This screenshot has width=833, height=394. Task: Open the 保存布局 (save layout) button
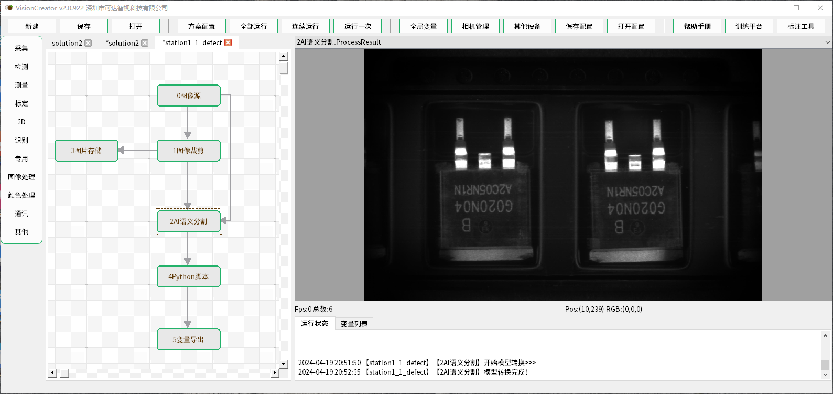coord(578,26)
